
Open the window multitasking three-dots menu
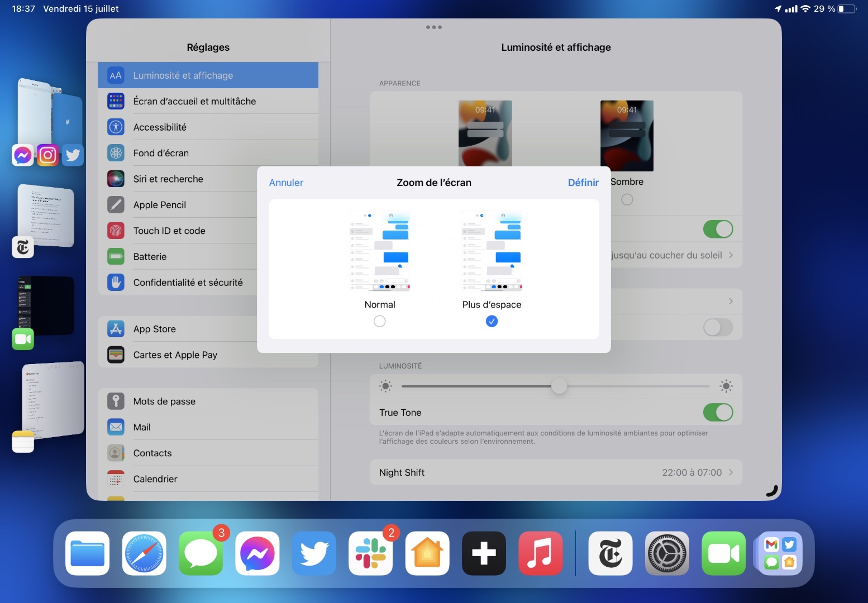point(433,27)
